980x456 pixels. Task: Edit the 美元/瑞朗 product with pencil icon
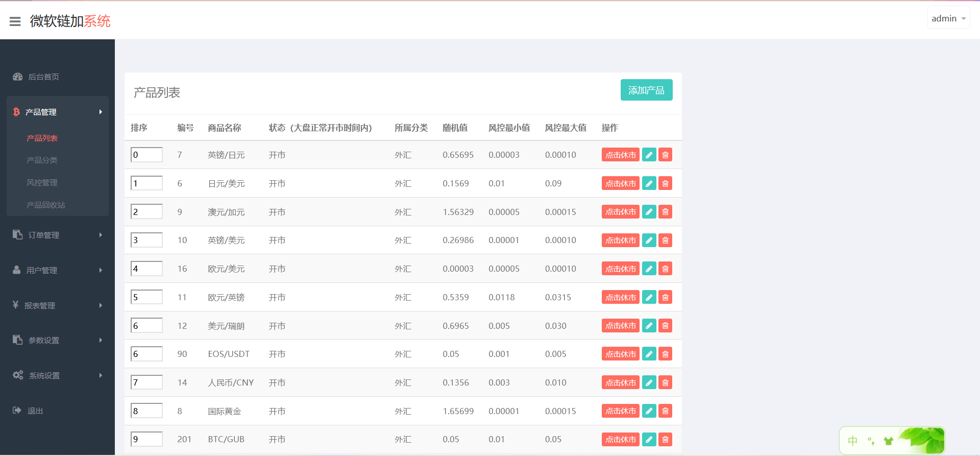pyautogui.click(x=649, y=325)
